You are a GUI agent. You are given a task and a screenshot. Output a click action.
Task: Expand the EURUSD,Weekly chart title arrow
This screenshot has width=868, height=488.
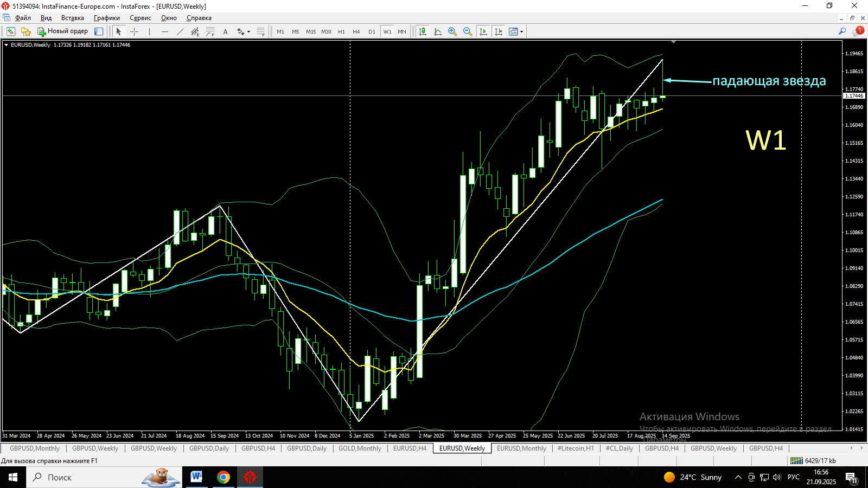point(6,45)
